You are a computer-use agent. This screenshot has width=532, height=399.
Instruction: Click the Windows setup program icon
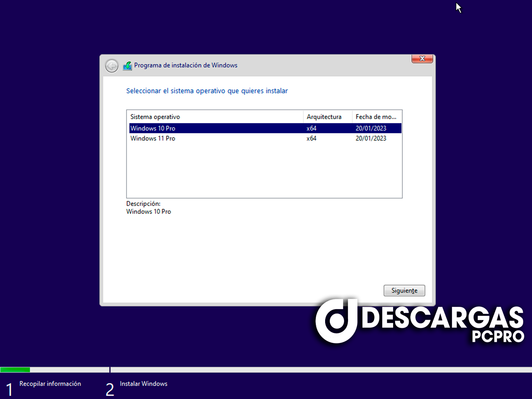pyautogui.click(x=128, y=66)
